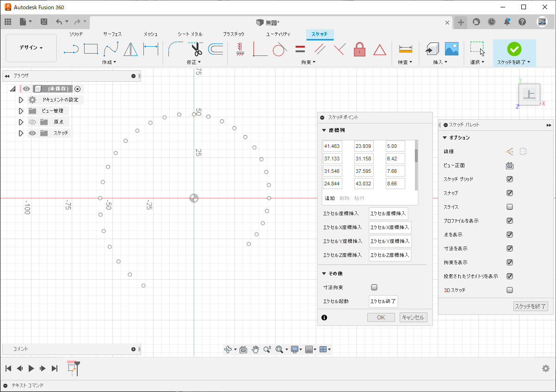Switch to サーフェス tab
Image resolution: width=556 pixels, height=392 pixels.
coord(112,34)
